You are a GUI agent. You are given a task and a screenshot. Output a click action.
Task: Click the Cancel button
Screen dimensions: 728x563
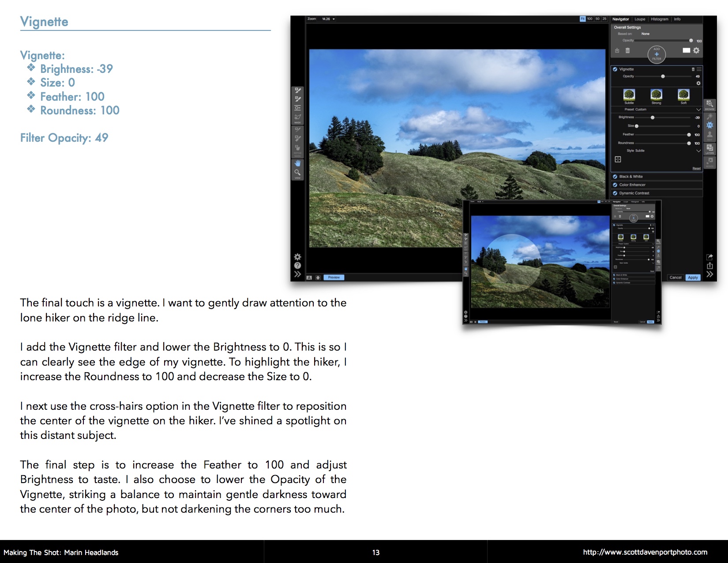(x=675, y=278)
